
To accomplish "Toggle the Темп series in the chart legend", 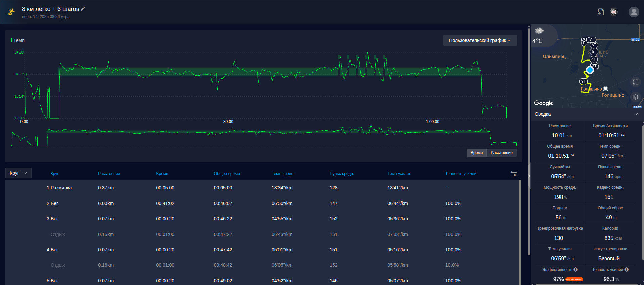I will (x=17, y=40).
